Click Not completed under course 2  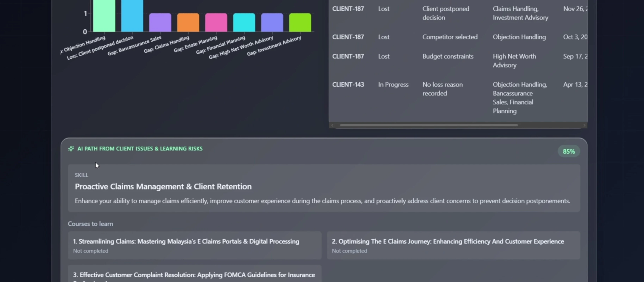349,251
